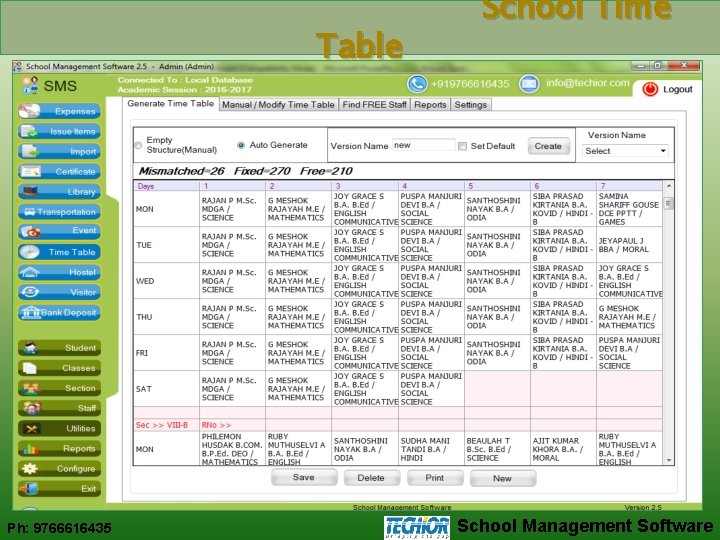
Task: Select the SUDHA MANI TANDI Hindi cell
Action: [431, 449]
